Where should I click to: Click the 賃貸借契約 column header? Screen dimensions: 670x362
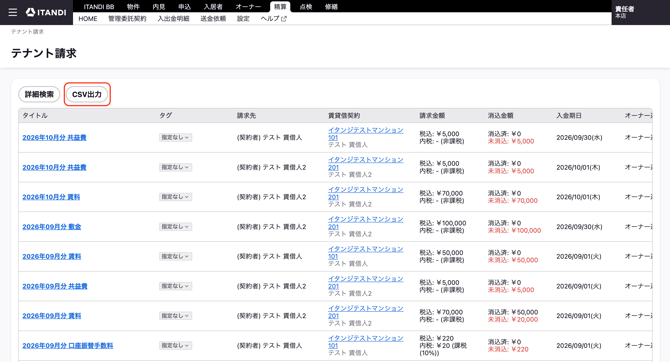point(344,115)
